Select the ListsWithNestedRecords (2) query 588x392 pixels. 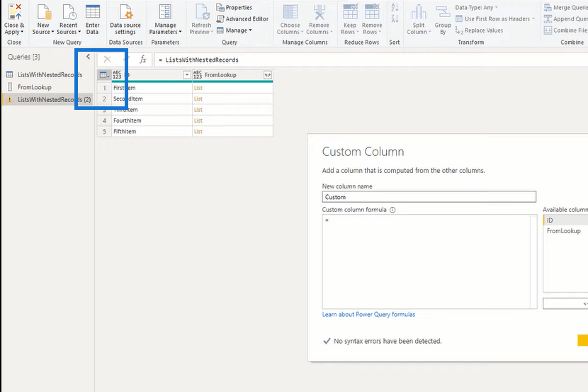pos(47,99)
